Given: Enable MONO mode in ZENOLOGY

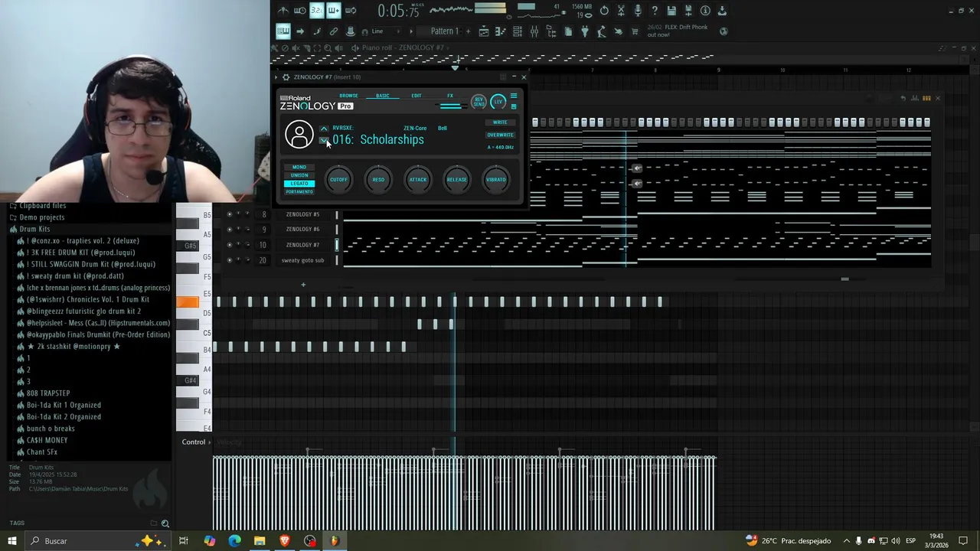Looking at the screenshot, I should tap(299, 167).
